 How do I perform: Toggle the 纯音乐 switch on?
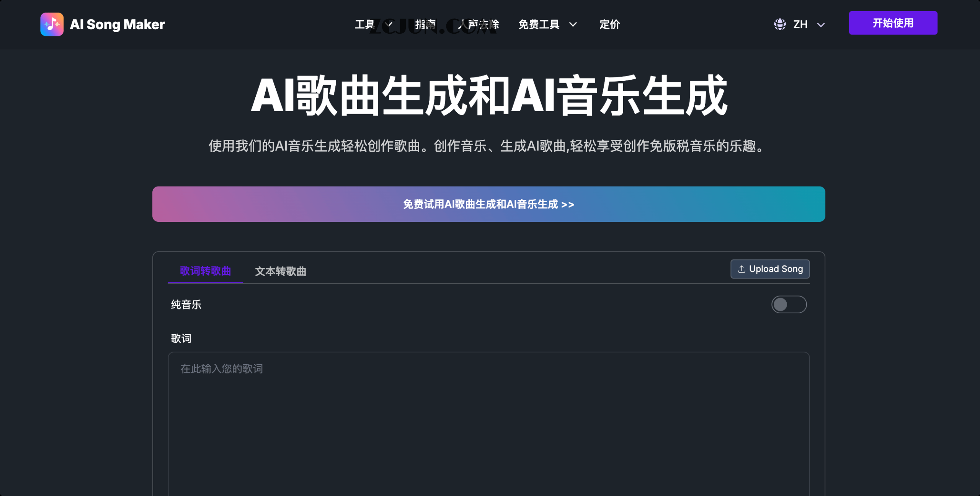point(789,304)
